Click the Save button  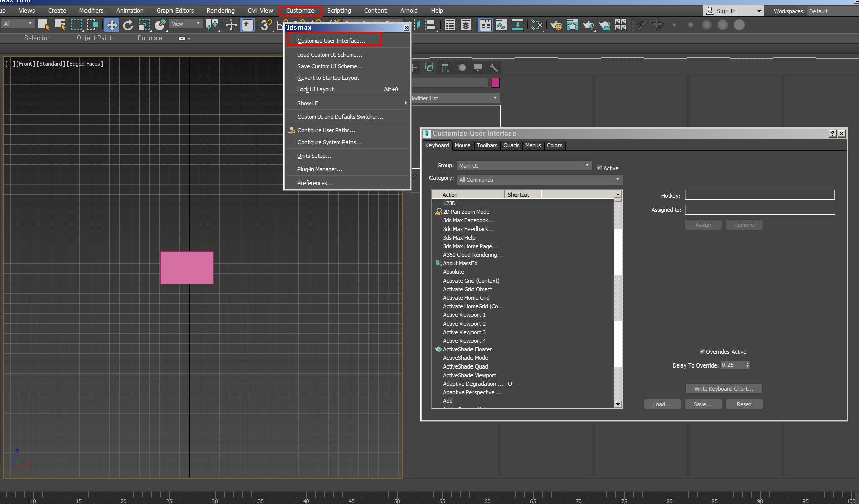[x=703, y=404]
